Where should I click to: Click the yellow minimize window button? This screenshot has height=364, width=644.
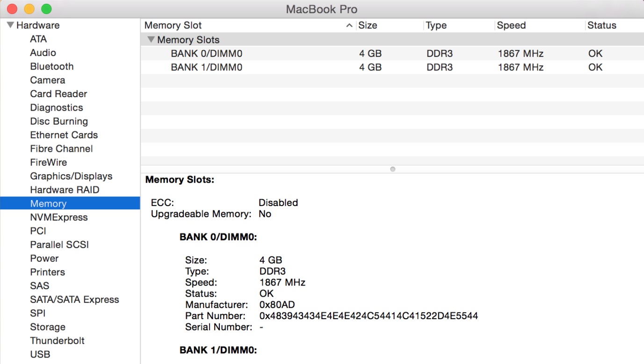coord(29,9)
